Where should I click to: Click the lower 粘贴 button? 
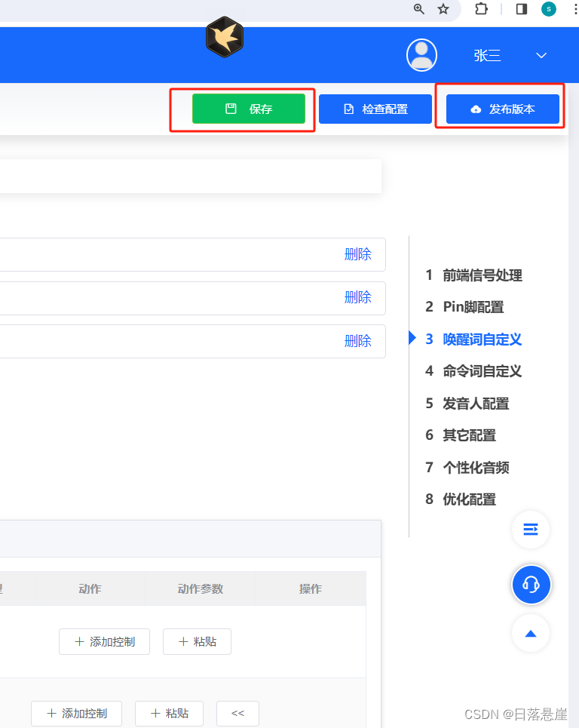coord(170,714)
